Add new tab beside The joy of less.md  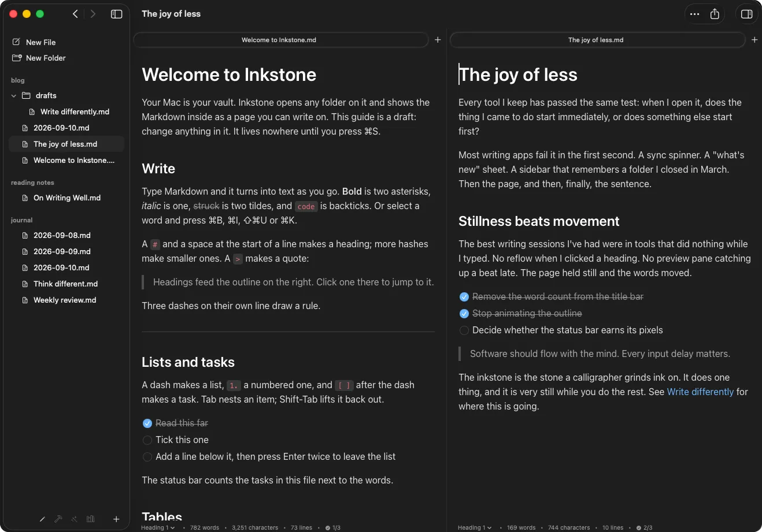754,40
